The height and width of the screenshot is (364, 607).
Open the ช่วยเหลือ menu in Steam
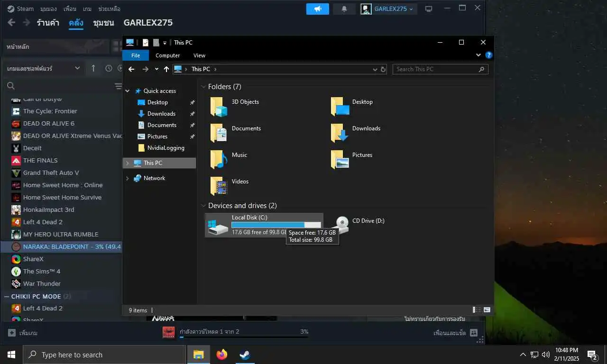point(109,9)
